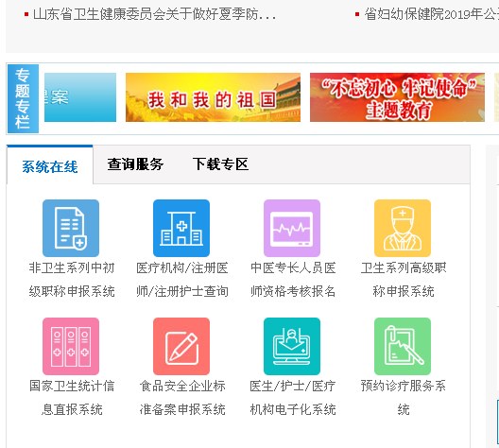This screenshot has width=499, height=448.
Task: Click the green clipboard appointment icon
Action: 403,346
